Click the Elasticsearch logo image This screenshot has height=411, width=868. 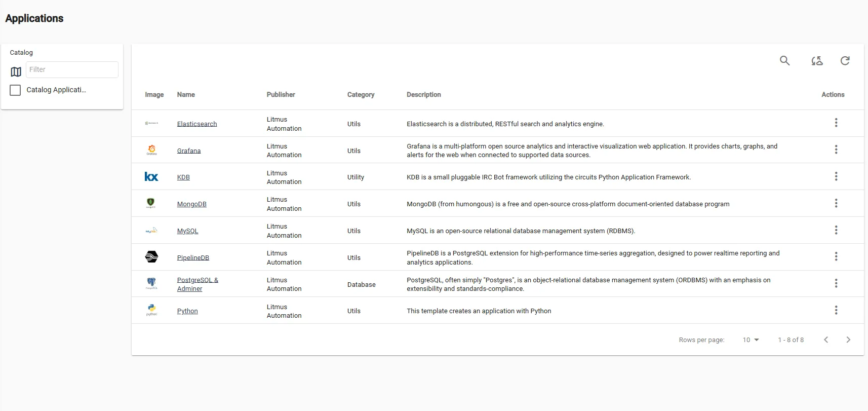pos(151,123)
